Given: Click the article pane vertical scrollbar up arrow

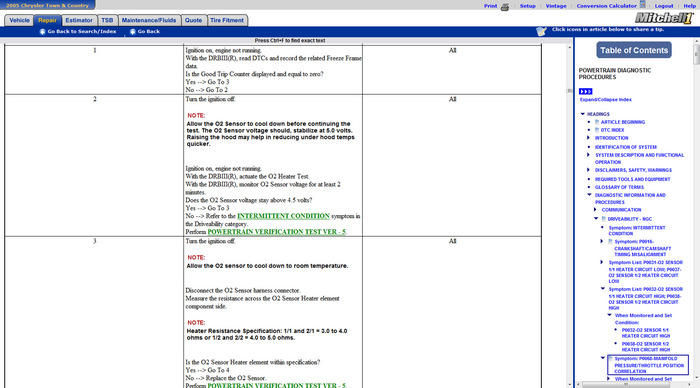Looking at the screenshot, I should click(x=570, y=47).
